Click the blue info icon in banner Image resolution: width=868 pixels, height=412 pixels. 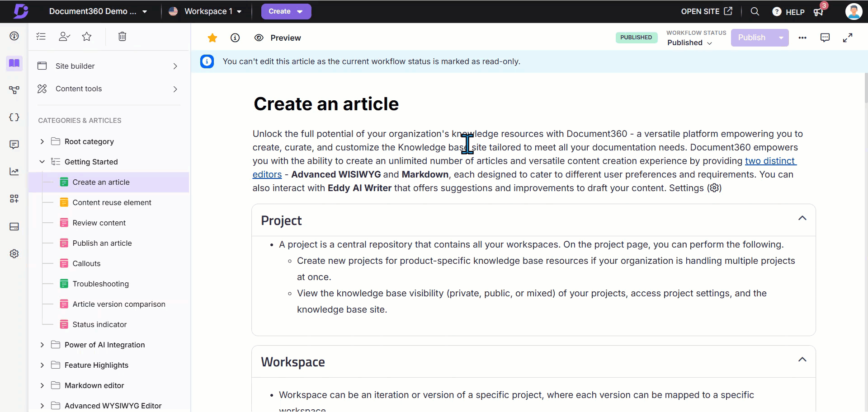(x=207, y=61)
